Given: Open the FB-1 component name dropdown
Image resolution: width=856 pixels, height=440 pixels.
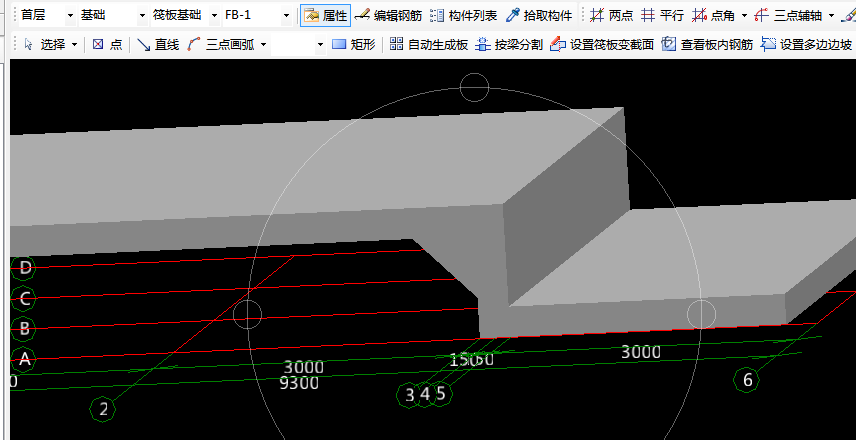Looking at the screenshot, I should point(287,16).
